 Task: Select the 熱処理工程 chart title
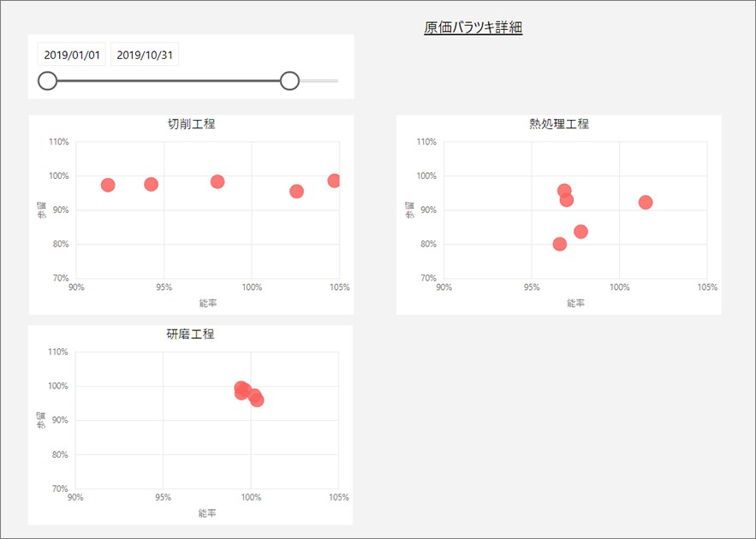click(x=559, y=124)
